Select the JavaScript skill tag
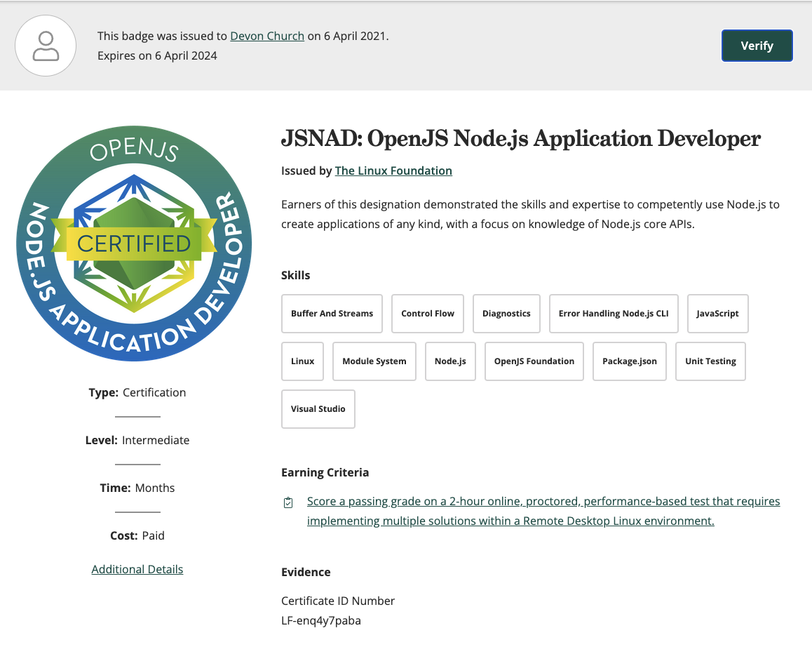The height and width of the screenshot is (647, 812). [717, 314]
